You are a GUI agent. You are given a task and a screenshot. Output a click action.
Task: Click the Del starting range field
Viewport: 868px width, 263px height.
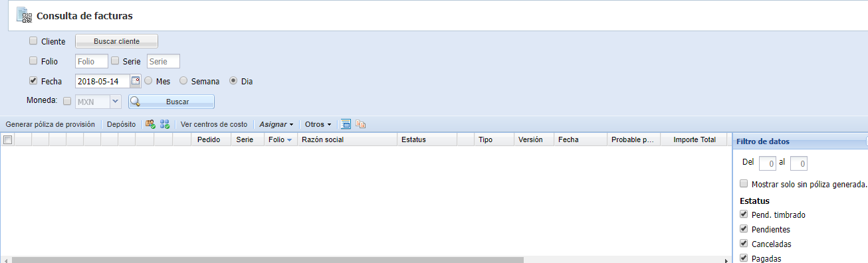(x=767, y=163)
